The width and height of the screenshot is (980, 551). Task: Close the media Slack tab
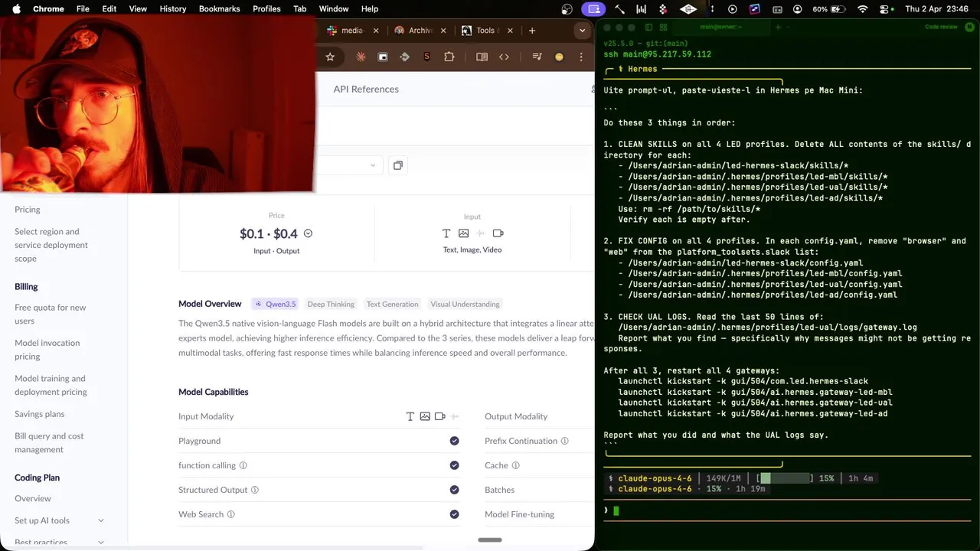tap(375, 31)
